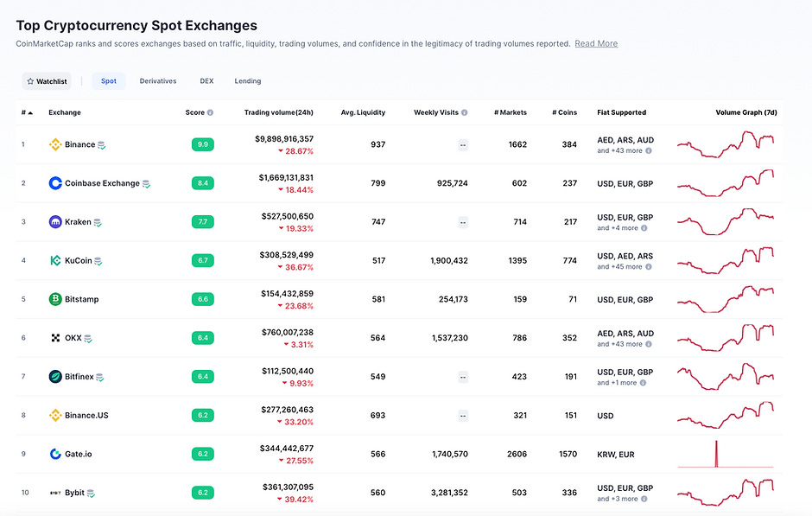Click the Kraken logo icon

click(x=55, y=222)
